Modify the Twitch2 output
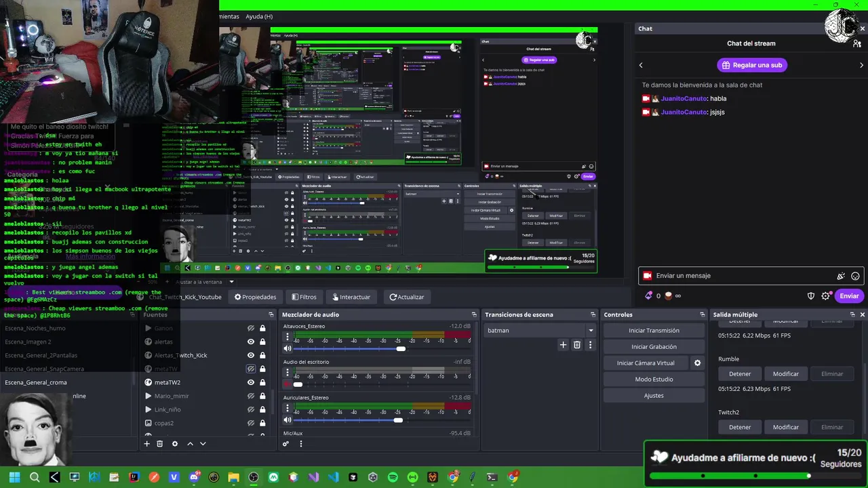Image resolution: width=868 pixels, height=488 pixels. coord(786,428)
